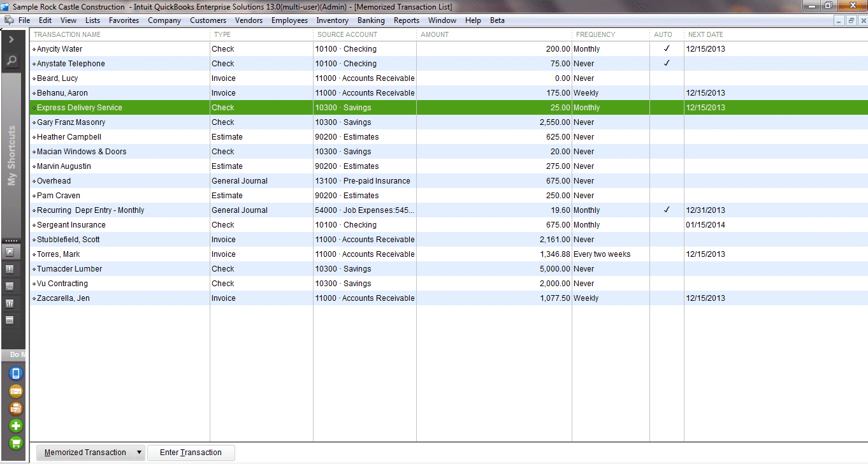The image size is (868, 464).
Task: Sort by the Source Account column header
Action: point(365,34)
